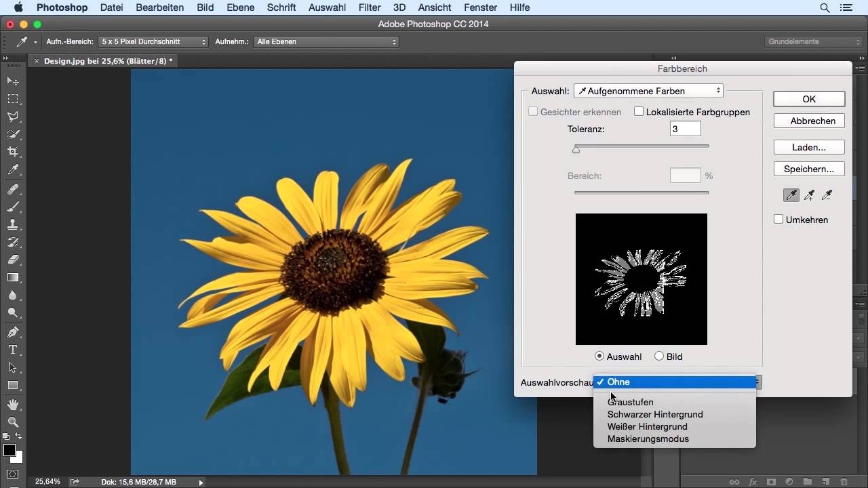868x488 pixels.
Task: Click the delete layer trash icon
Action: (x=844, y=482)
